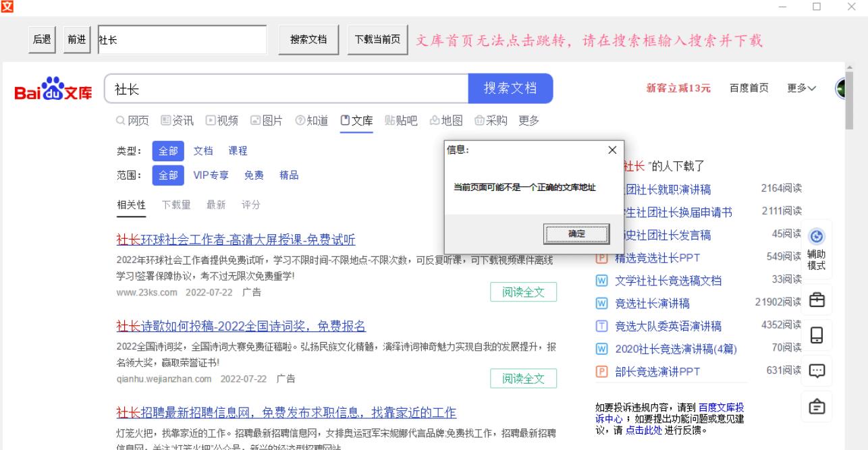
Task: Click the chat feedback icon in sidebar
Action: point(817,370)
